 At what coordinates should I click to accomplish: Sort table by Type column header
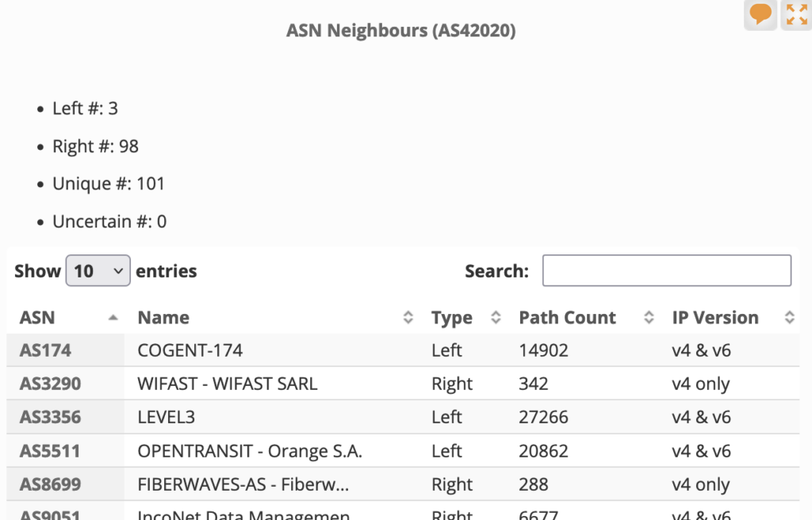(x=452, y=318)
